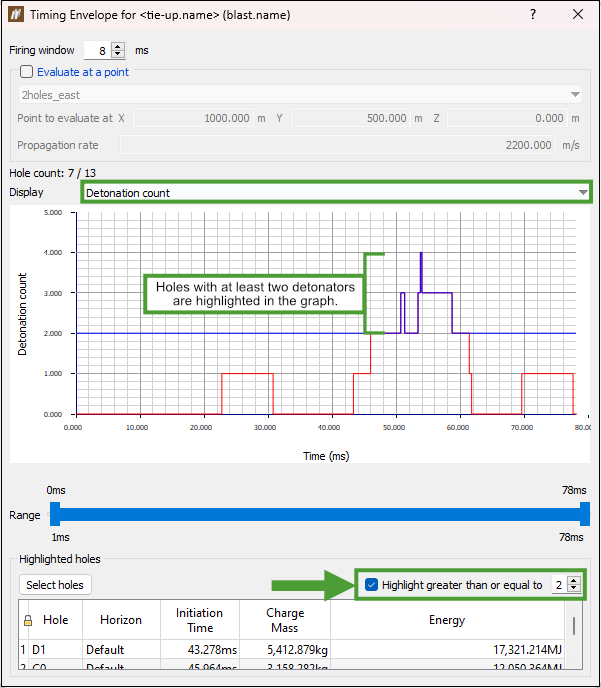Screen dimensions: 601x688
Task: Open the 2holes_east dropdown
Action: [x=300, y=95]
